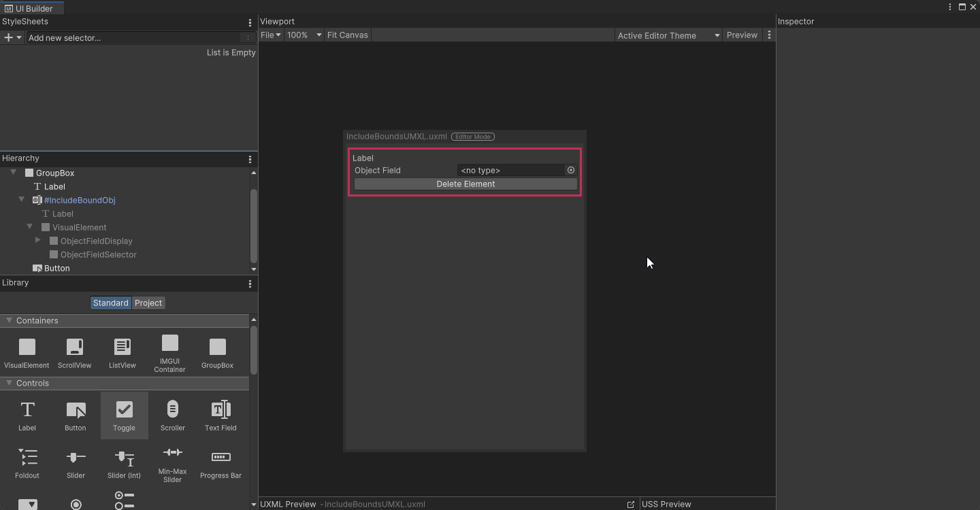Switch to the Project tab in the Library
Viewport: 980px width, 510px height.
pyautogui.click(x=148, y=303)
